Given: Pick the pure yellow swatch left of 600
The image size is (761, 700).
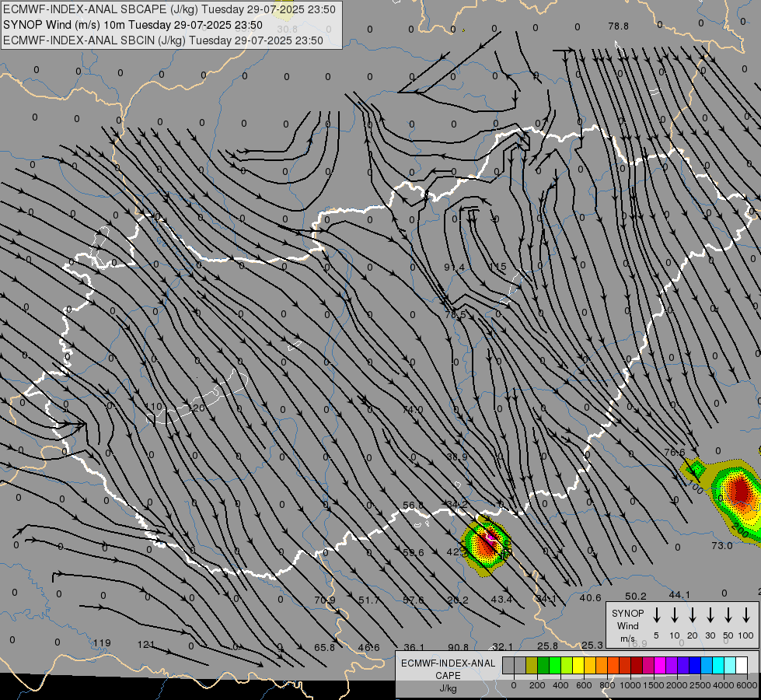Looking at the screenshot, I should point(578,665).
